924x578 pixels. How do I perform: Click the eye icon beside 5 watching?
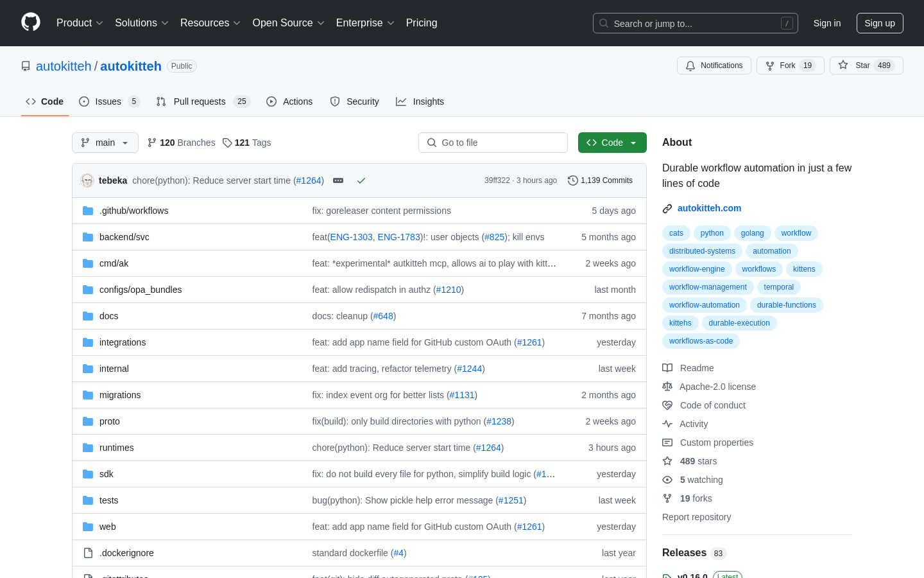[667, 480]
